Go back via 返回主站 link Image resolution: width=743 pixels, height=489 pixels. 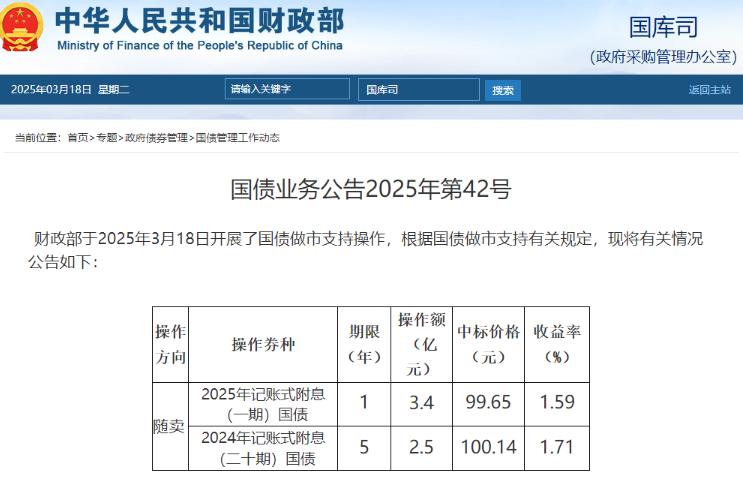[709, 90]
